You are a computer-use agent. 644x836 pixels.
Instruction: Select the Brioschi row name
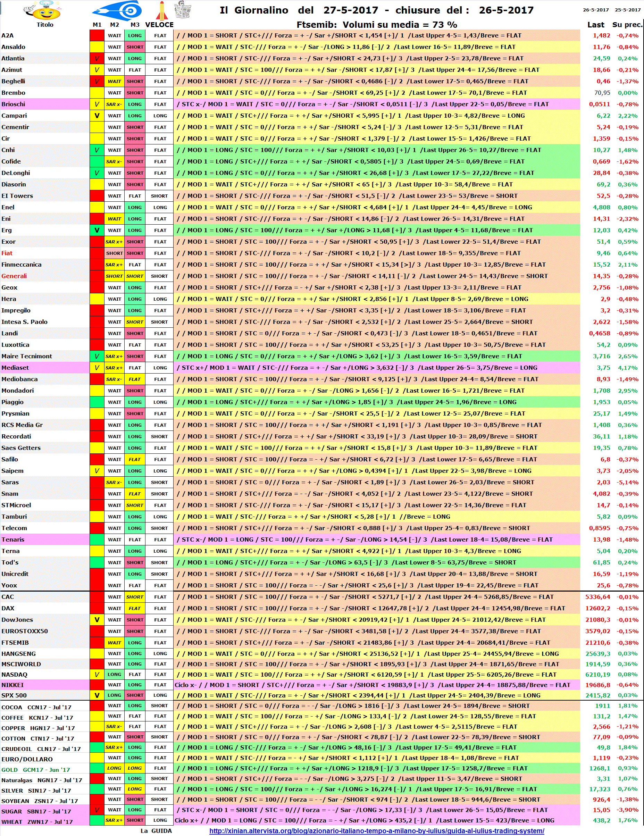[x=45, y=104]
